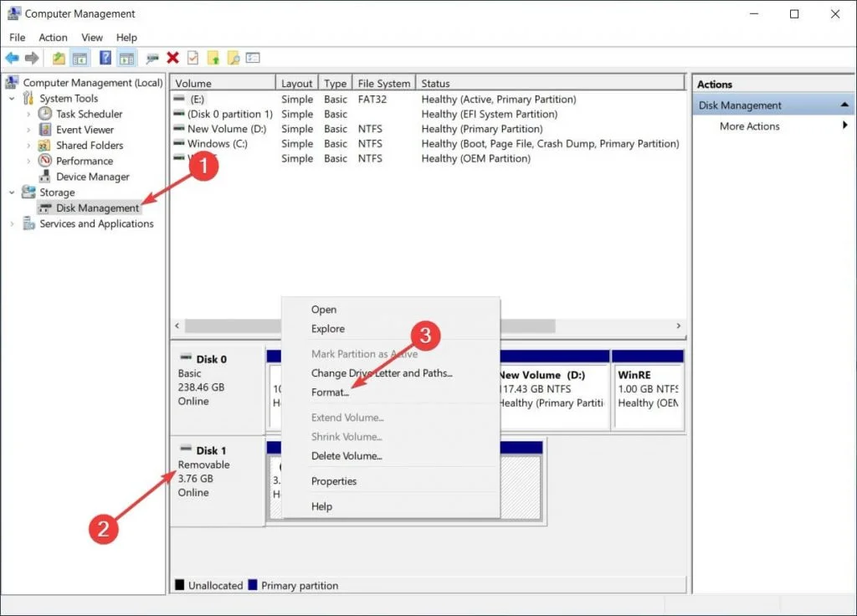Click the Performance icon
Viewport: 857px width, 616px height.
(x=45, y=161)
